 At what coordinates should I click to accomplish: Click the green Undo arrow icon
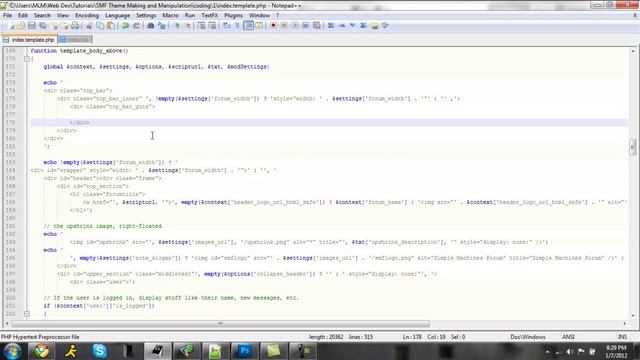pyautogui.click(x=125, y=26)
